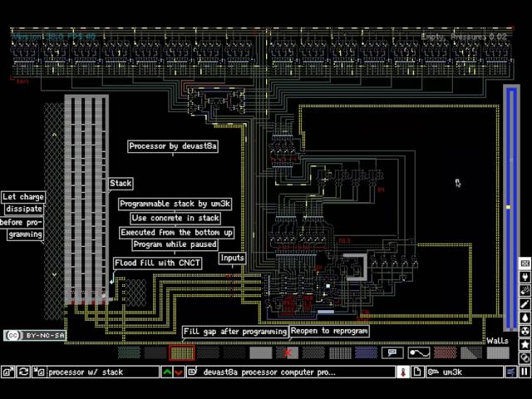Open the Liquids droplet menu section
The width and height of the screenshot is (532, 399).
525,318
